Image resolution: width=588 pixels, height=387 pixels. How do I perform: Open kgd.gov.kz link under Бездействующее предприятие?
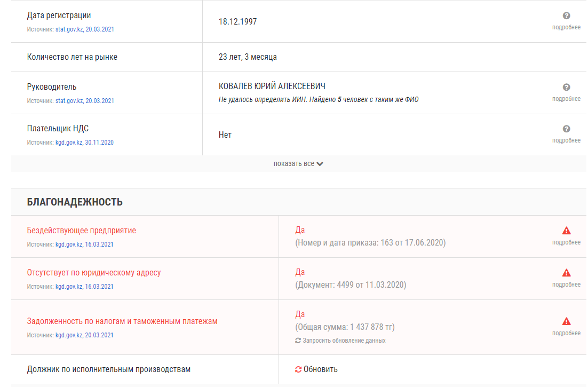pos(84,244)
